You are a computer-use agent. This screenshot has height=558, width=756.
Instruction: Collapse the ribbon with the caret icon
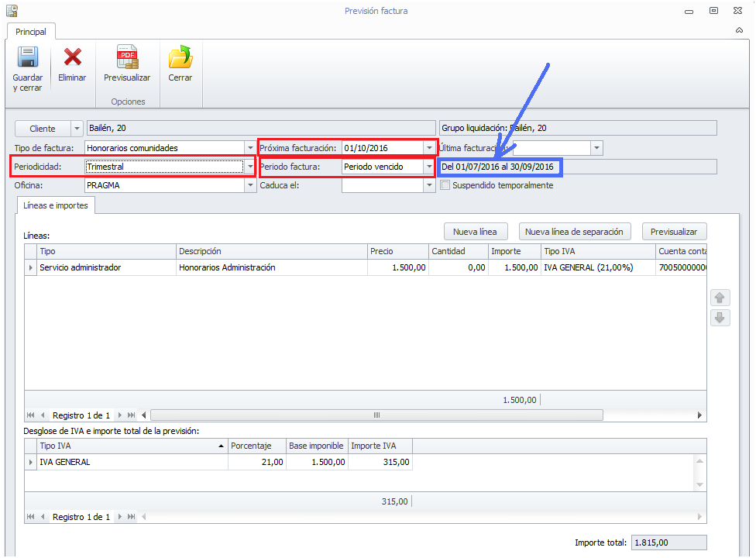pyautogui.click(x=739, y=30)
